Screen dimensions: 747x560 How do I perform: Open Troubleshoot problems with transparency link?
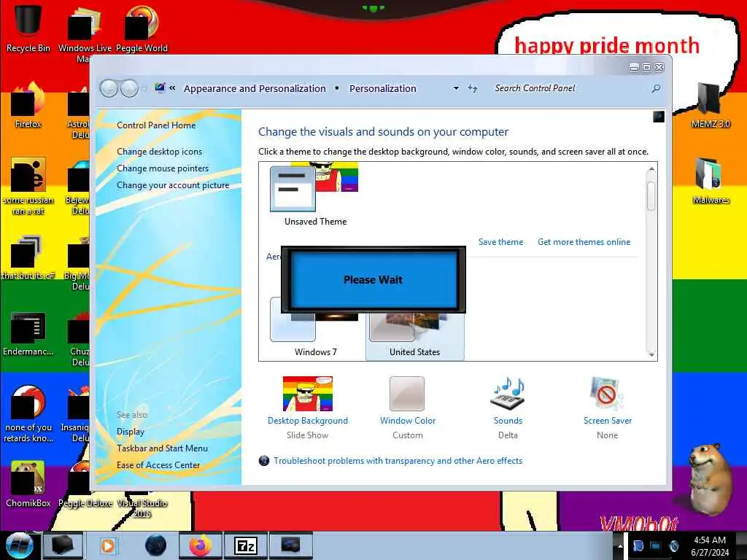[x=398, y=461]
